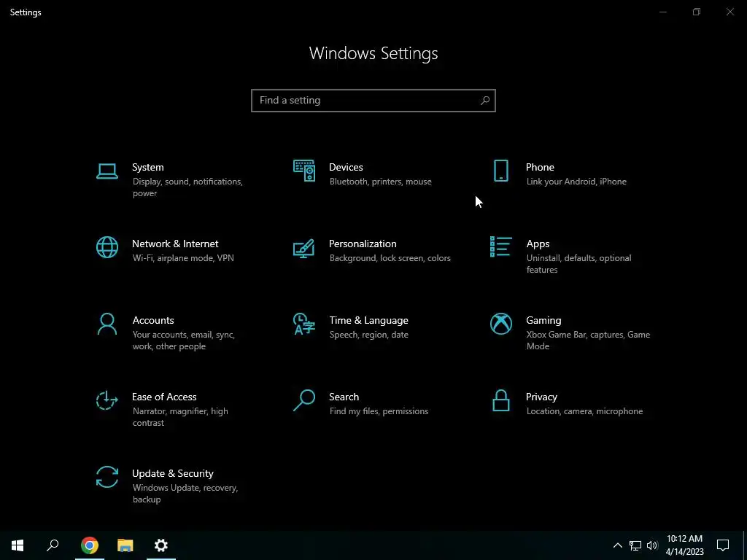Click 'Wi-Fi, airplane mode, VPN' description
The width and height of the screenshot is (747, 560).
tap(183, 258)
